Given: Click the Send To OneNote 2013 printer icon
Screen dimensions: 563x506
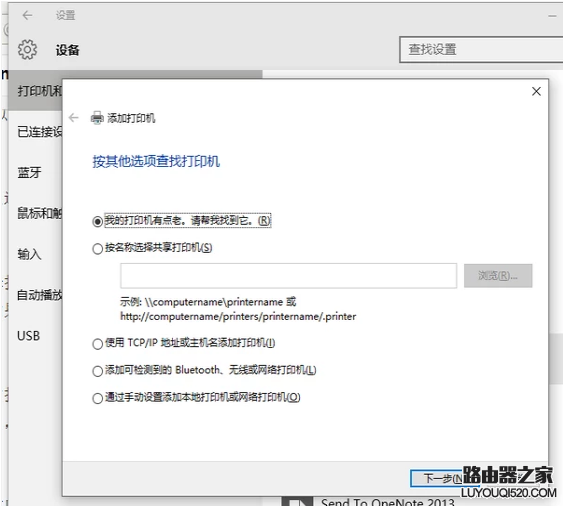Looking at the screenshot, I should [x=297, y=501].
